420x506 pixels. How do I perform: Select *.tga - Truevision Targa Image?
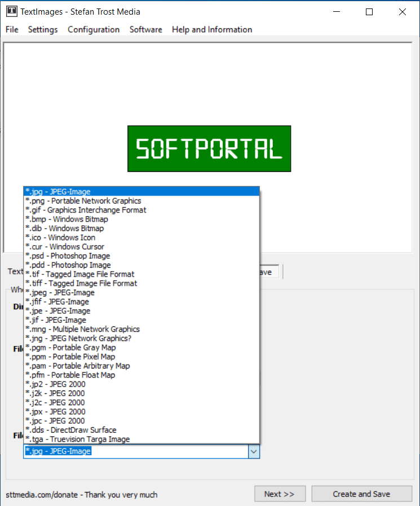click(x=142, y=439)
